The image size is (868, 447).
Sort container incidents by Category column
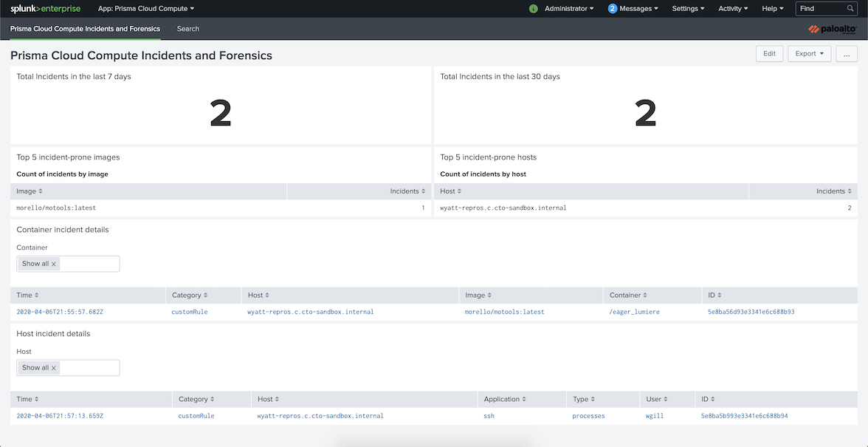point(190,296)
